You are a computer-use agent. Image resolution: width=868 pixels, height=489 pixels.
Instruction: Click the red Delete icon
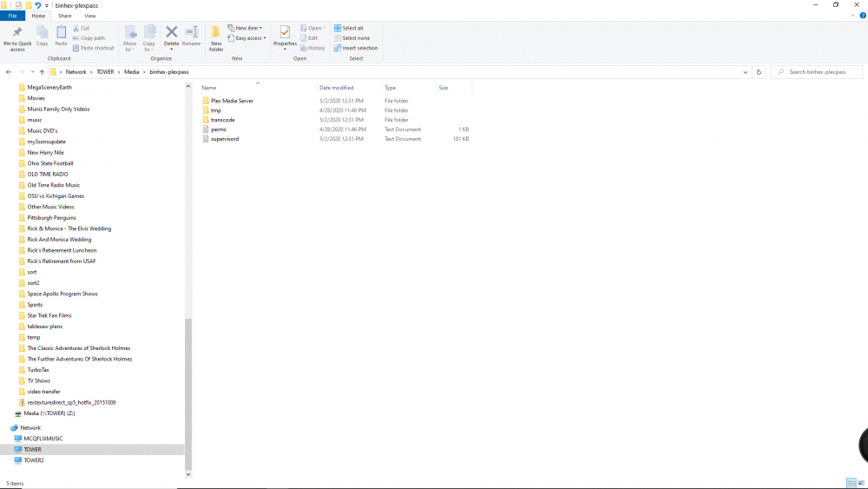pyautogui.click(x=172, y=33)
